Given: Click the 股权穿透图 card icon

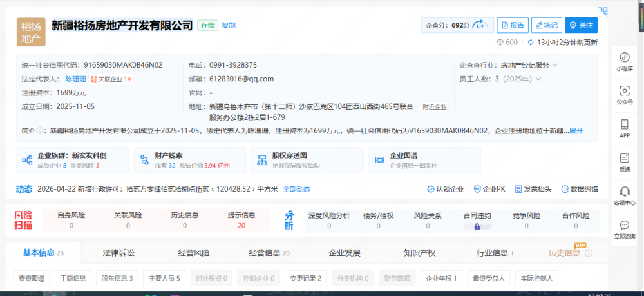Looking at the screenshot, I should (x=262, y=160).
